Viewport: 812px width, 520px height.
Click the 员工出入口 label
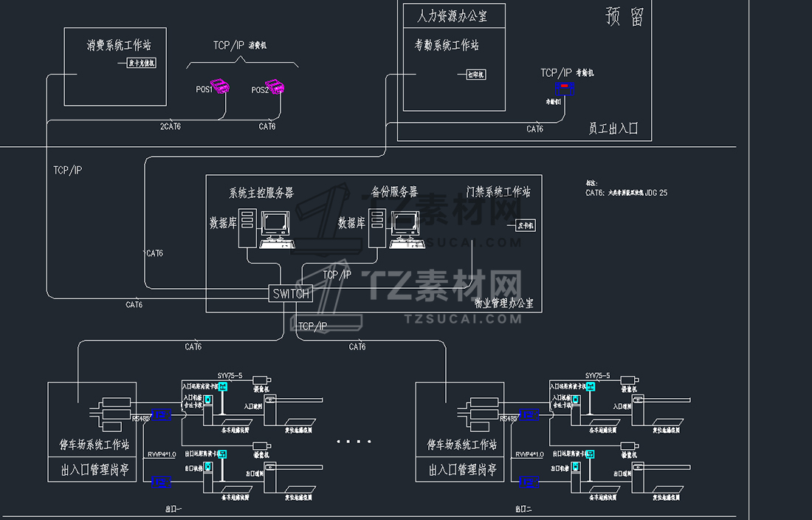click(613, 129)
